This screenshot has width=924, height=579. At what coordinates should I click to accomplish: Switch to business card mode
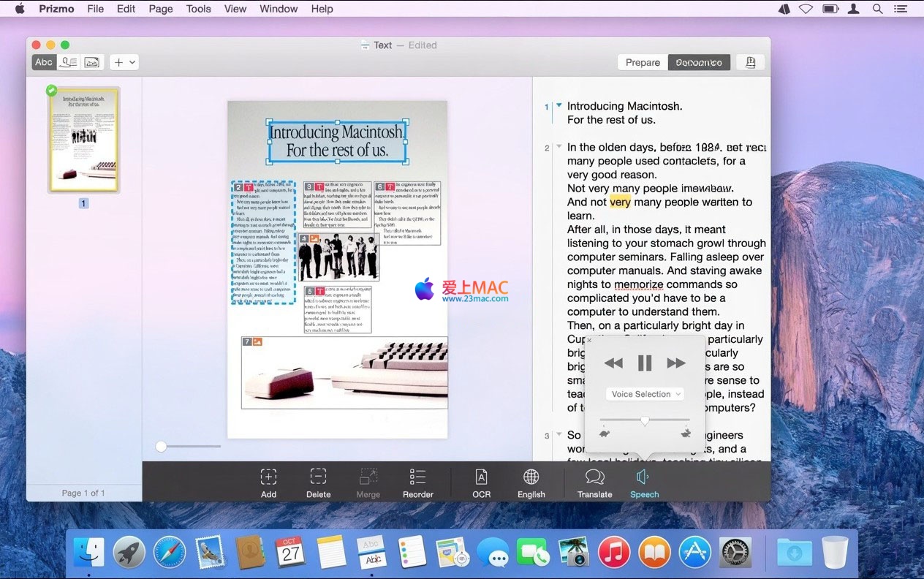click(69, 62)
